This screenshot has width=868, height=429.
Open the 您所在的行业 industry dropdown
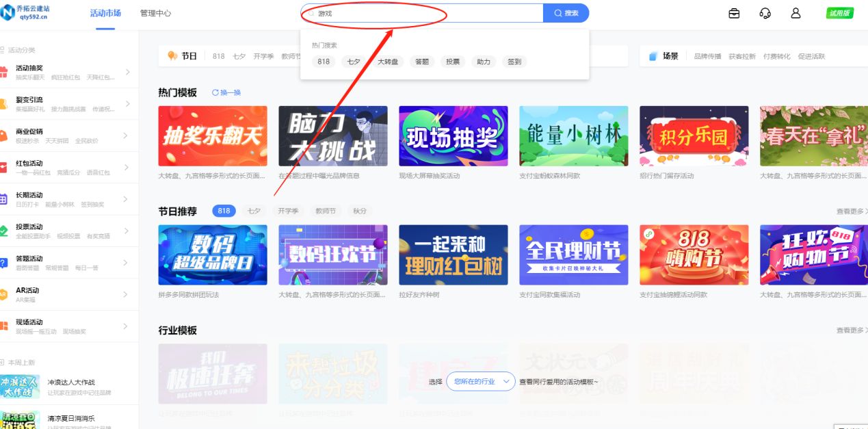pos(479,382)
